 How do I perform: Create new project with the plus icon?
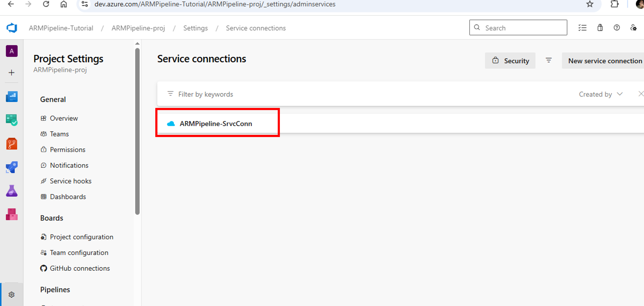tap(12, 73)
